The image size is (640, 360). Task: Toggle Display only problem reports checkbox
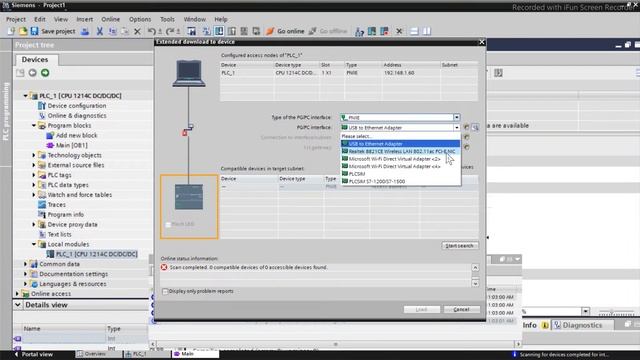click(x=165, y=291)
